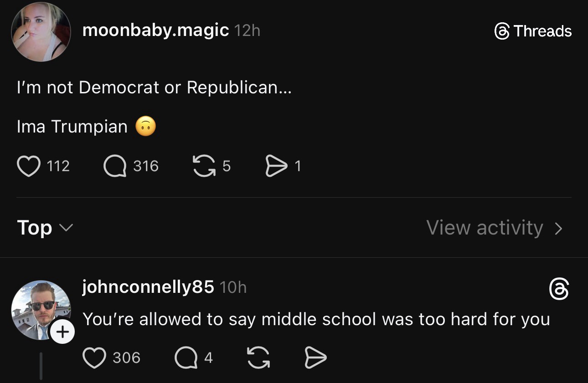Open comments on moonbaby.magic post
This screenshot has width=588, height=383.
pos(114,166)
